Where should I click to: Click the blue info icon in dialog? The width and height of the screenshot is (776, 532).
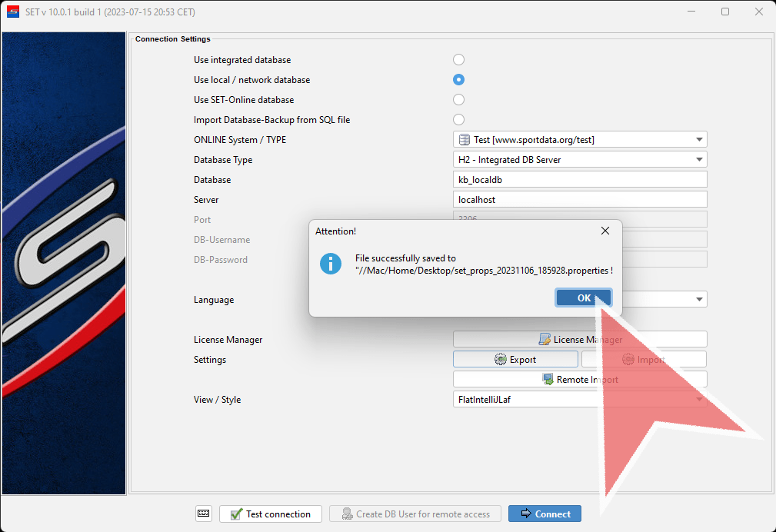tap(331, 264)
